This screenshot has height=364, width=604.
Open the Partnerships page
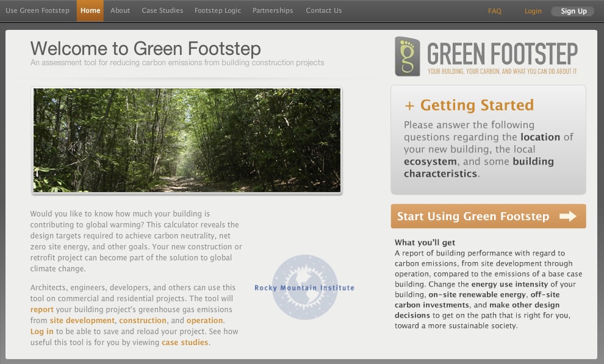pyautogui.click(x=273, y=10)
